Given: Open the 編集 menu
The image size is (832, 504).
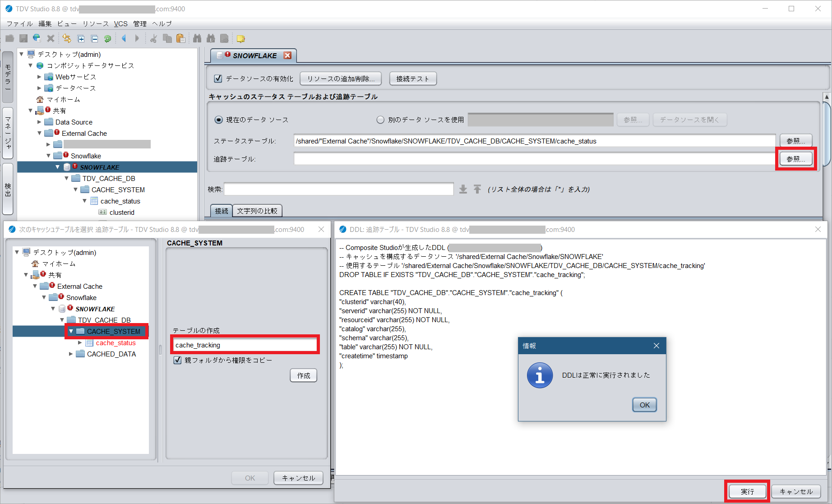Looking at the screenshot, I should (45, 23).
